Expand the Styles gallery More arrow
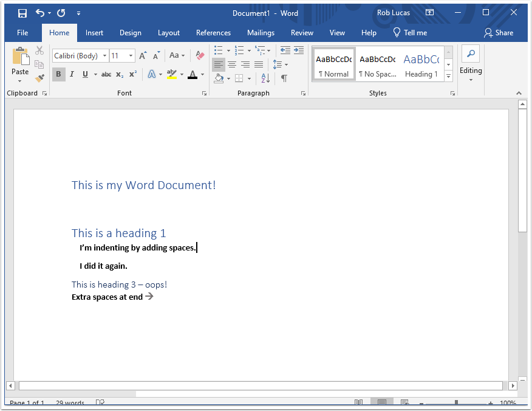Viewport: 532px width, 411px height. [449, 76]
